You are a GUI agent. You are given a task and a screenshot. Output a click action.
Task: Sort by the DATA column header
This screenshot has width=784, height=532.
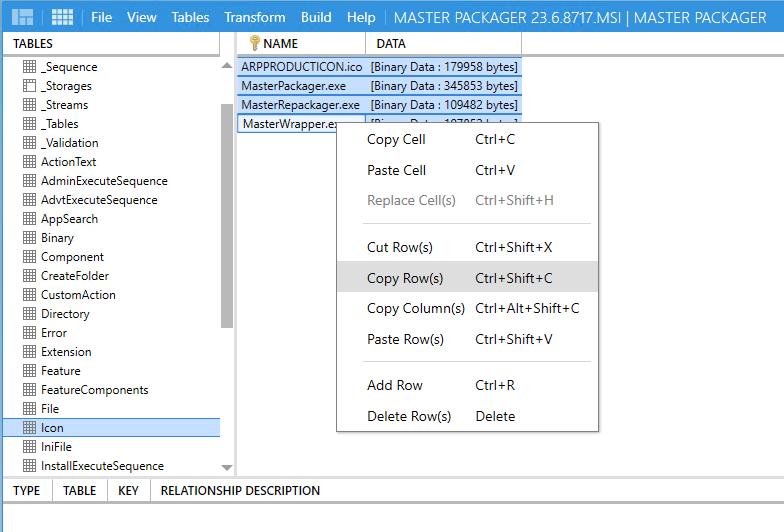(444, 44)
